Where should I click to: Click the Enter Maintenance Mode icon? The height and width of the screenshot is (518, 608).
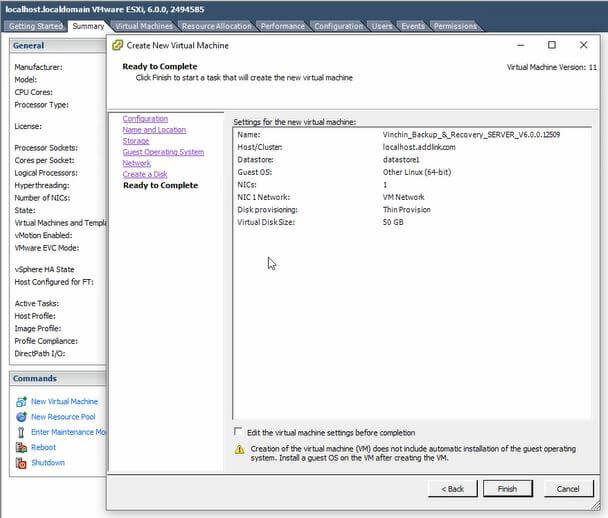[x=21, y=432]
